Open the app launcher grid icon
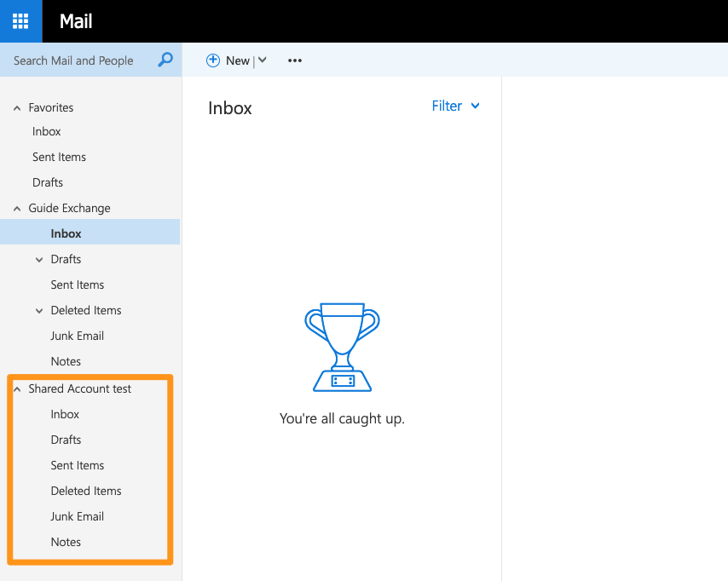Image resolution: width=728 pixels, height=581 pixels. click(x=20, y=21)
